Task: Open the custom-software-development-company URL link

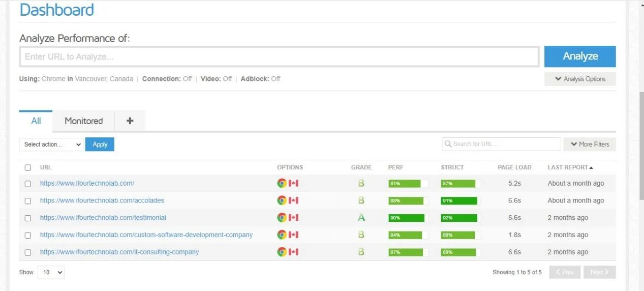Action: click(146, 235)
